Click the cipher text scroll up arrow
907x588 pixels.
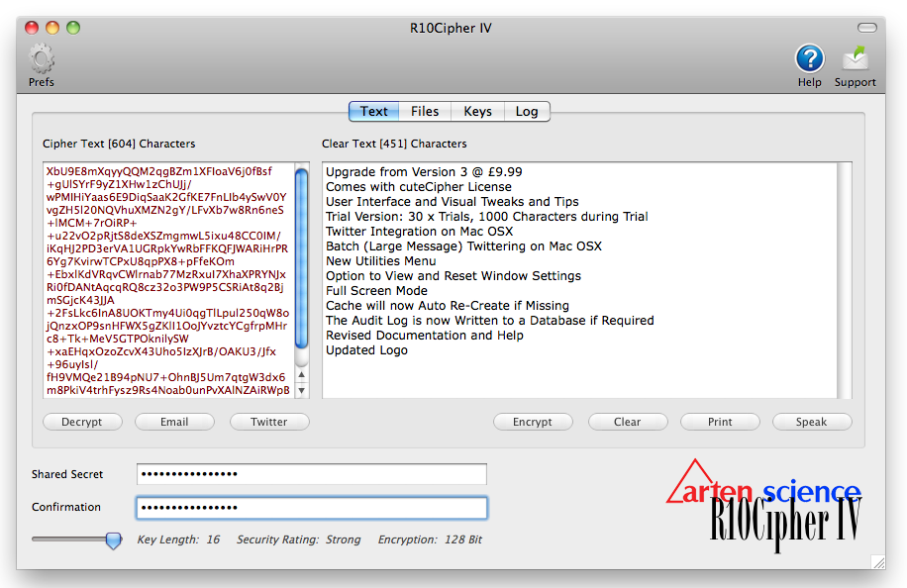click(301, 374)
